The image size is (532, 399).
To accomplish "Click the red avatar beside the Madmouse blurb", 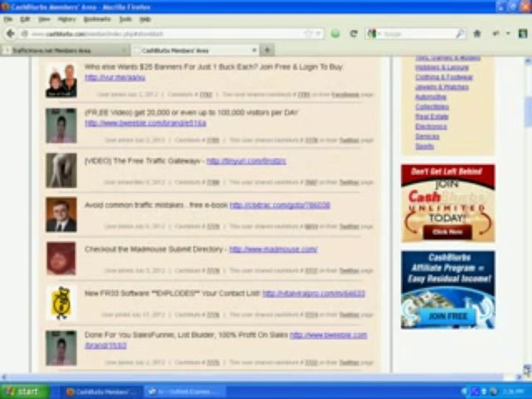I will click(62, 259).
